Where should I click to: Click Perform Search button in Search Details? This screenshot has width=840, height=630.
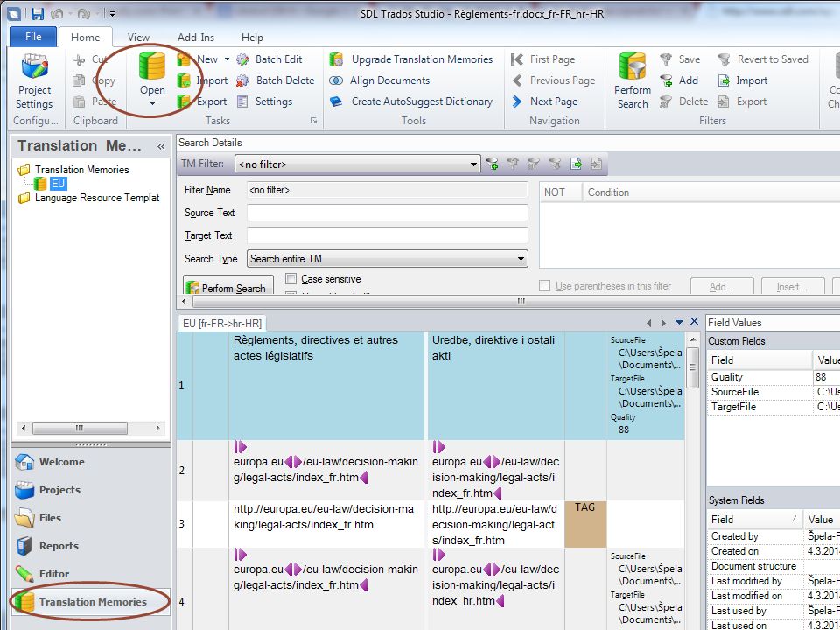tap(228, 287)
